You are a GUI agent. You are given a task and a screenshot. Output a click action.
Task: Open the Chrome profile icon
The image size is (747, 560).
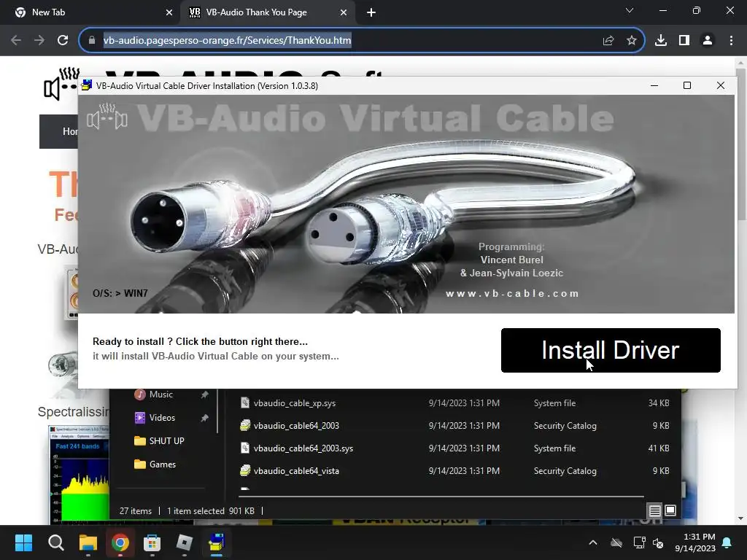tap(708, 41)
